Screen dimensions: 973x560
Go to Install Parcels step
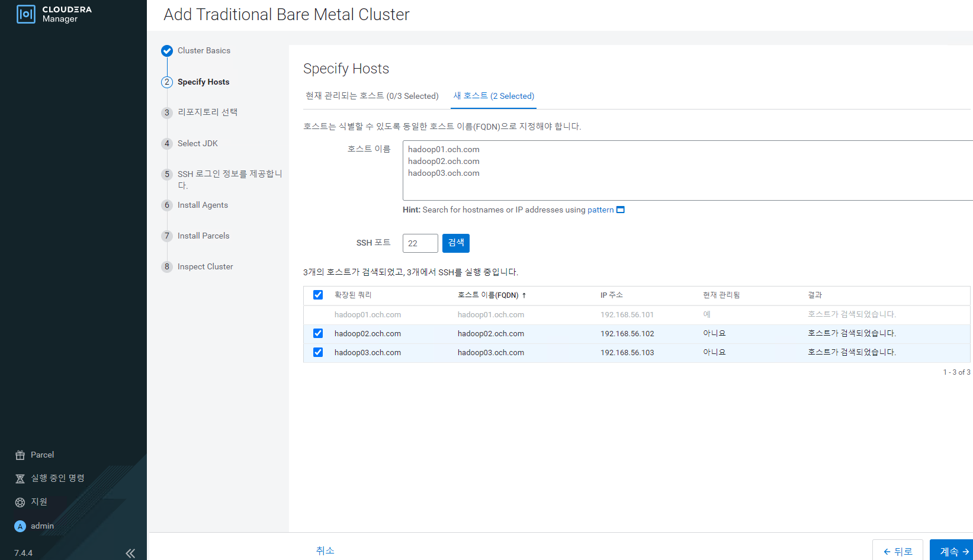[203, 236]
